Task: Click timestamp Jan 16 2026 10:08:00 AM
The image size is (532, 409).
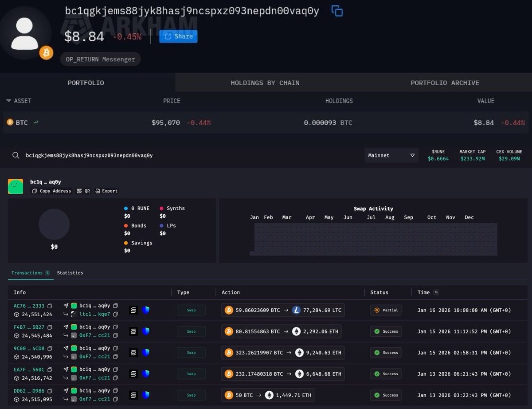Action: click(x=464, y=310)
